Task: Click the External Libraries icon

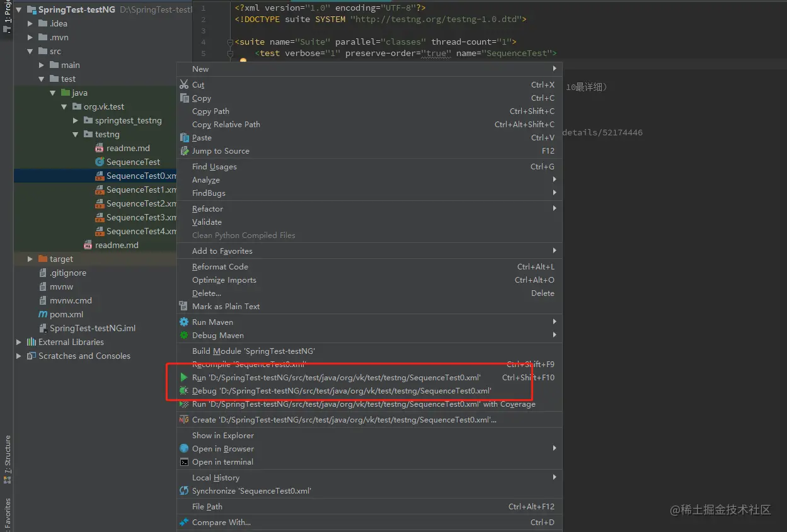Action: (32, 342)
